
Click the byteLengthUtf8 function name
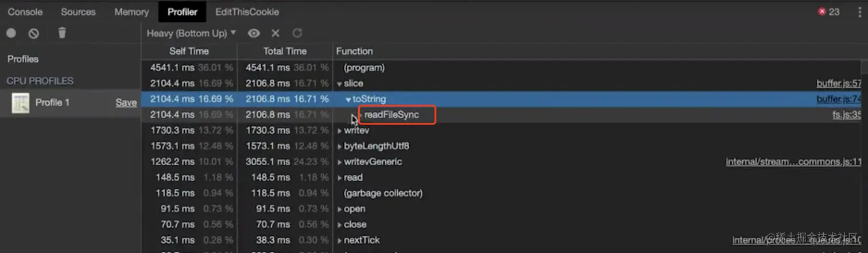(377, 146)
